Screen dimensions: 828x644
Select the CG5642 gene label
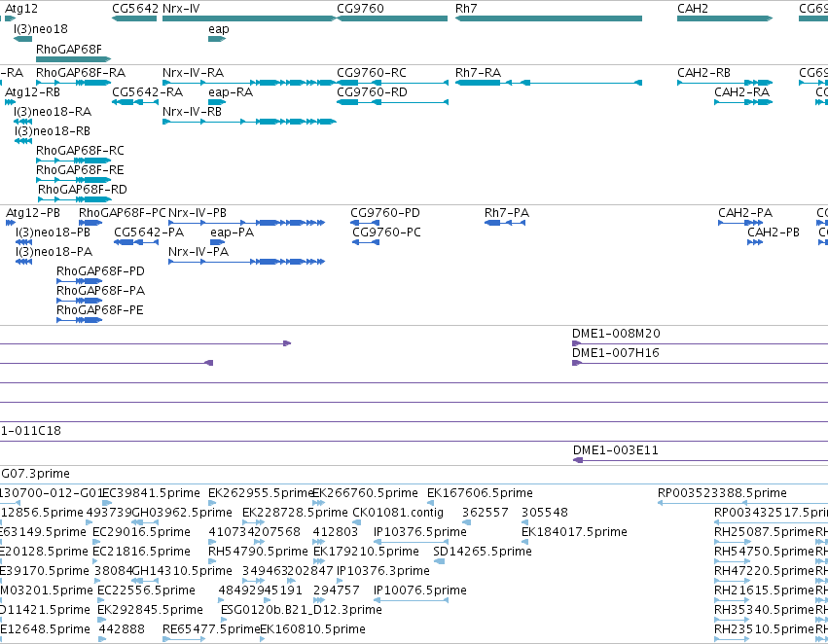[135, 9]
